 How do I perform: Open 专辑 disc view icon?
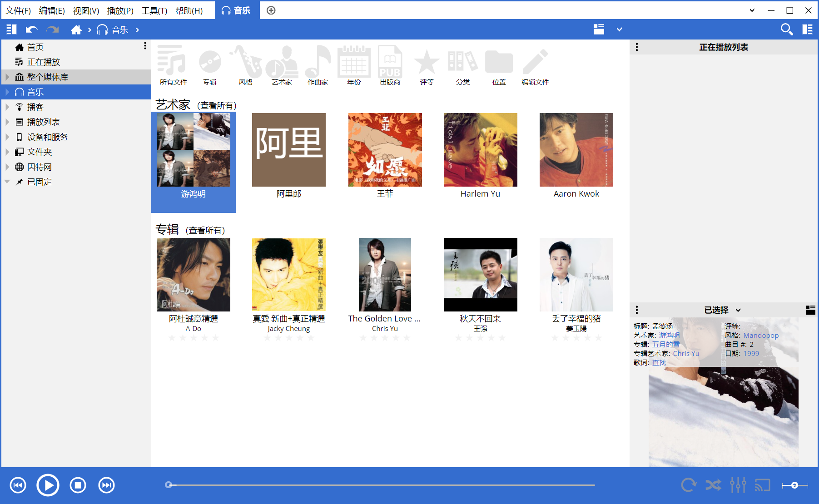click(209, 65)
